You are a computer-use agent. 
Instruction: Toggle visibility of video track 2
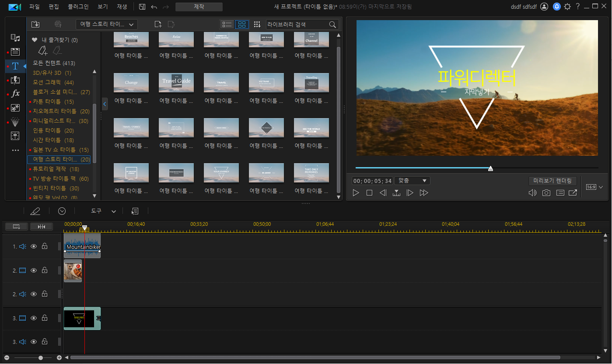click(34, 270)
